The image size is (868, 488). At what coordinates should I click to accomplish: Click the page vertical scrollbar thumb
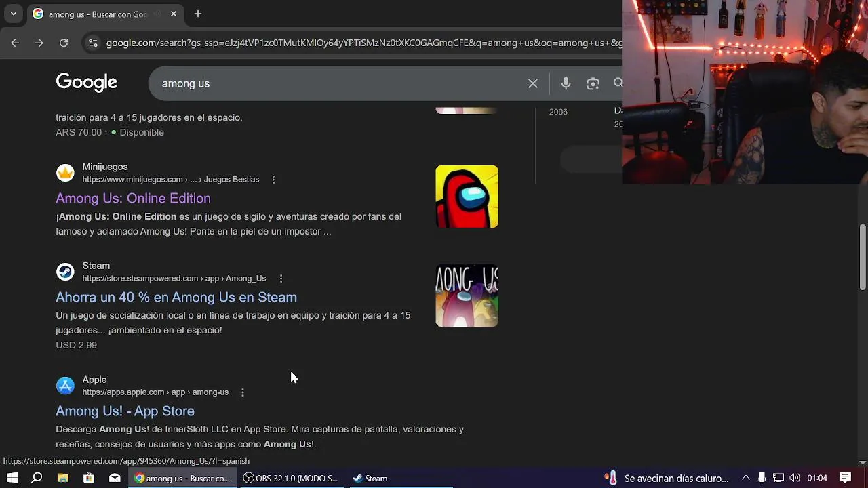coord(863,258)
